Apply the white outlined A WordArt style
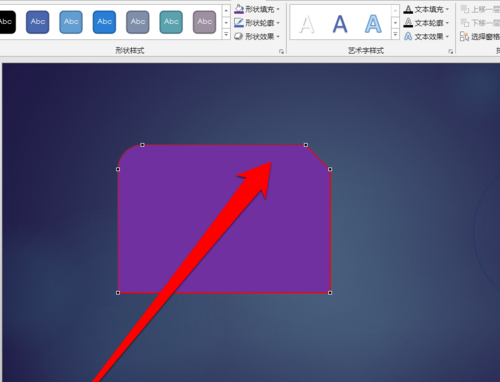This screenshot has width=500, height=382. pyautogui.click(x=307, y=24)
